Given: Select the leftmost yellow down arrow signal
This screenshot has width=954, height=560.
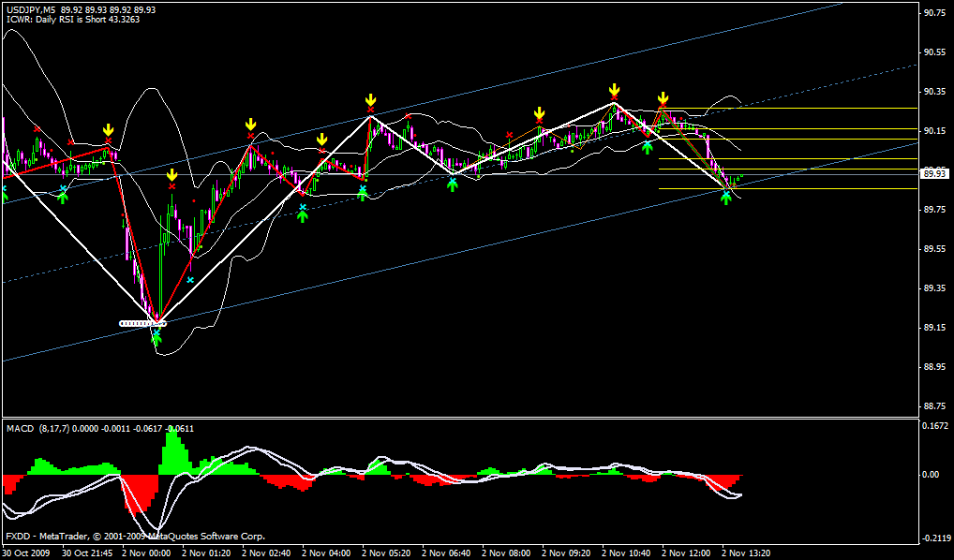Looking at the screenshot, I should 109,130.
